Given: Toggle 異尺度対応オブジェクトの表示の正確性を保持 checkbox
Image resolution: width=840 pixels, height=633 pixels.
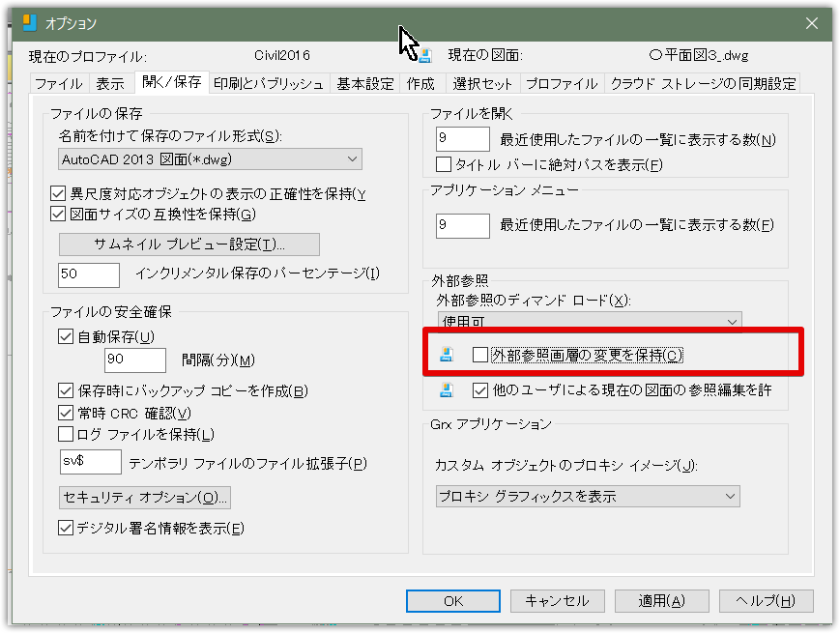Looking at the screenshot, I should (58, 193).
